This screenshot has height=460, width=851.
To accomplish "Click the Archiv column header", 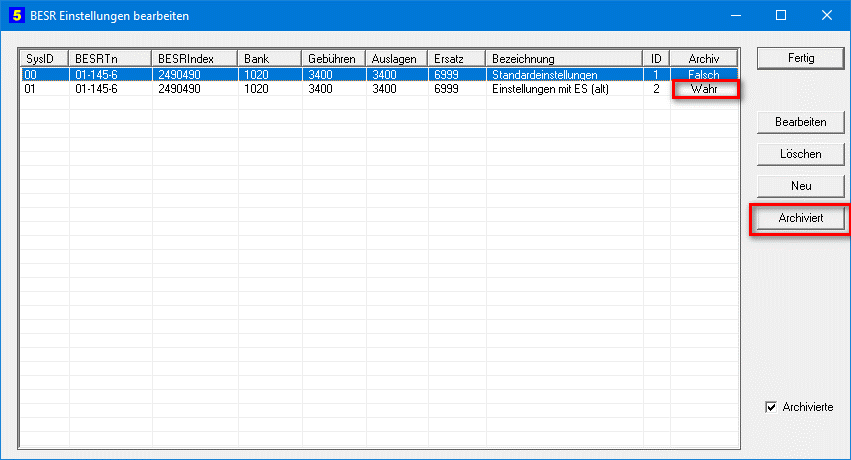I will point(704,59).
